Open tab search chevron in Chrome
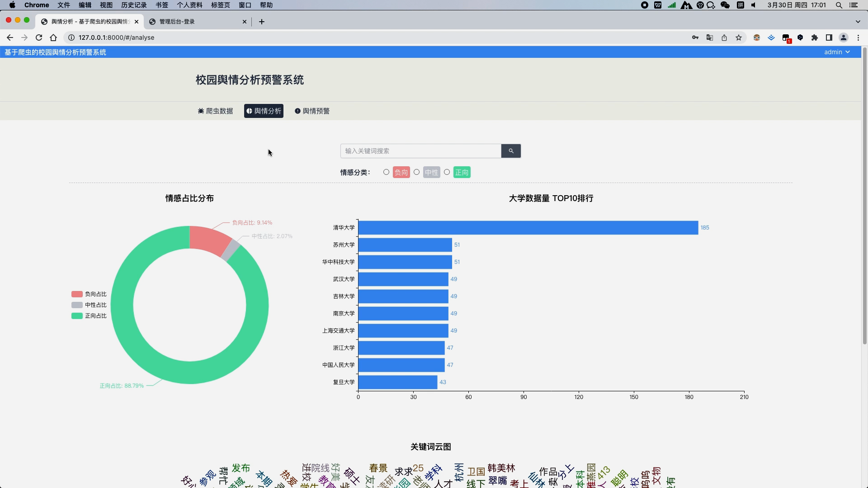This screenshot has height=488, width=868. pyautogui.click(x=858, y=22)
